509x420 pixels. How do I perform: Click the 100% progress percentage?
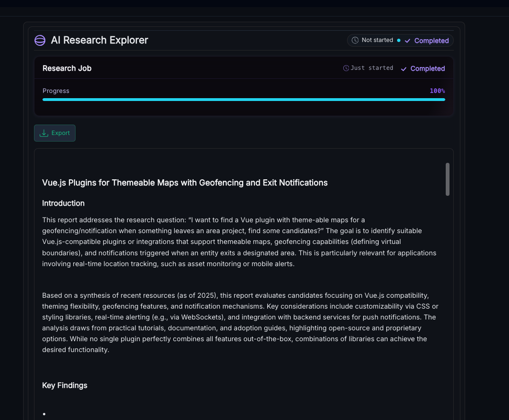437,91
